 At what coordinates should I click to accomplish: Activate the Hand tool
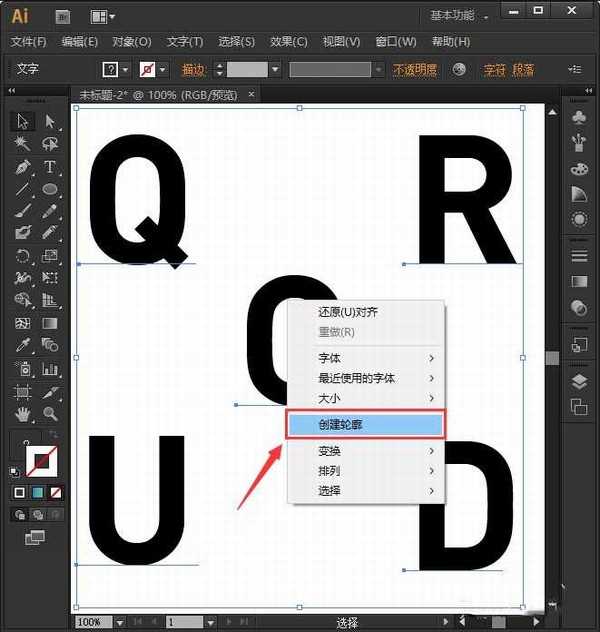[23, 413]
